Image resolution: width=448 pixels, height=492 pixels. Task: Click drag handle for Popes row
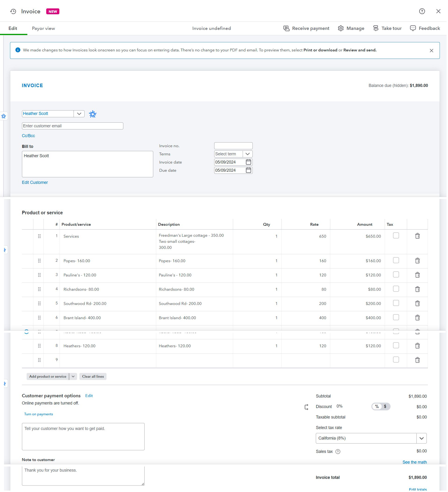coord(39,261)
